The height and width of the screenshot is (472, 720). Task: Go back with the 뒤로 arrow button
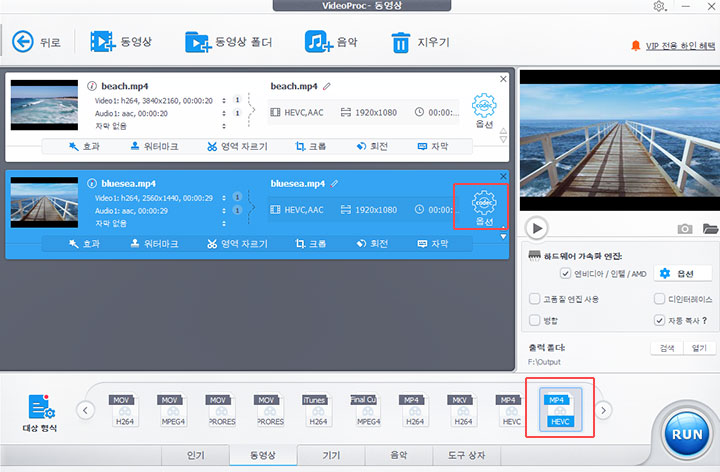36,42
